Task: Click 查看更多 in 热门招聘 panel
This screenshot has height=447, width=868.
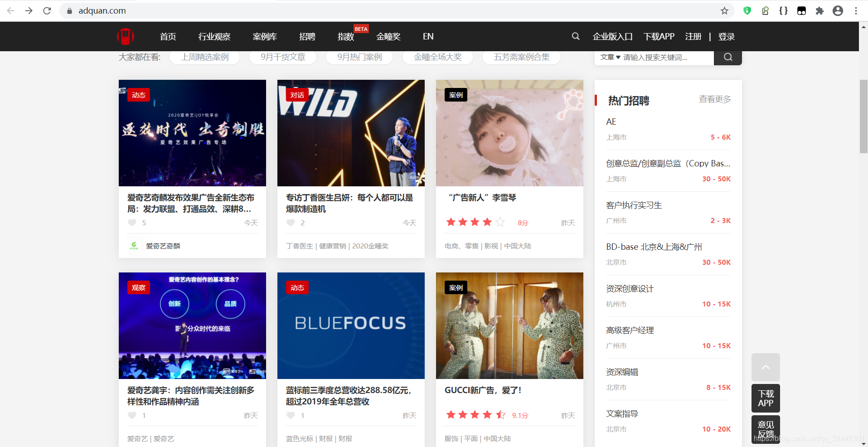Action: 715,99
